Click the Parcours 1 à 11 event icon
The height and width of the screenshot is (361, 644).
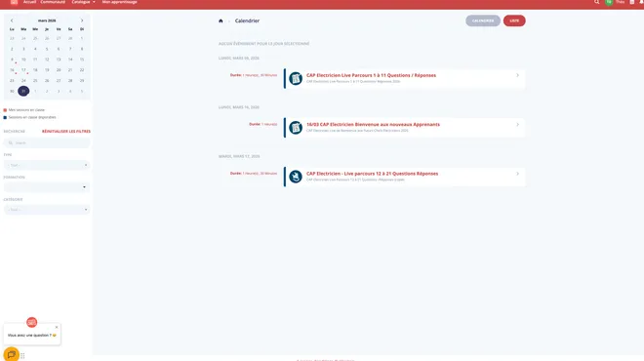[296, 78]
